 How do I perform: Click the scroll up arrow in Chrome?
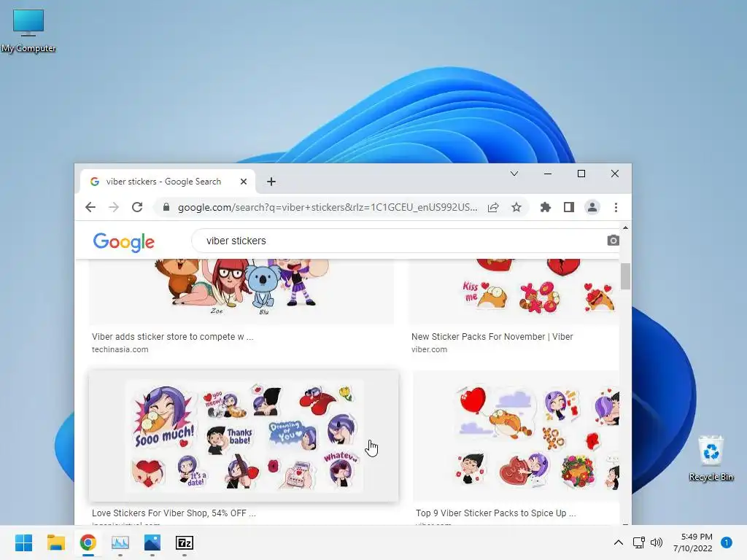625,227
